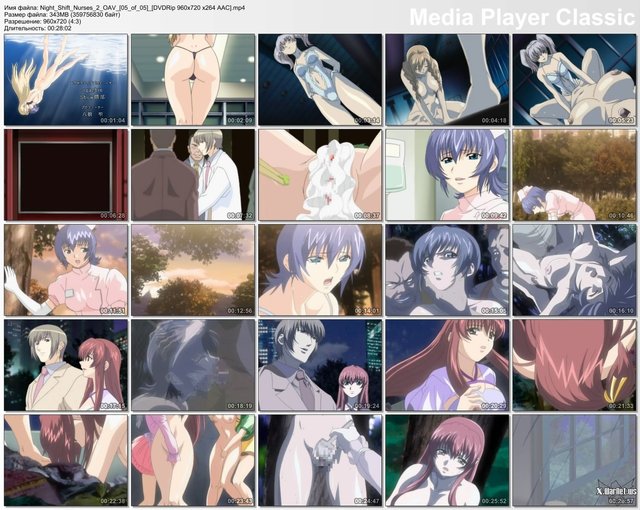
Task: Select the thumbnail stamped 00:14:01
Action: click(x=320, y=270)
